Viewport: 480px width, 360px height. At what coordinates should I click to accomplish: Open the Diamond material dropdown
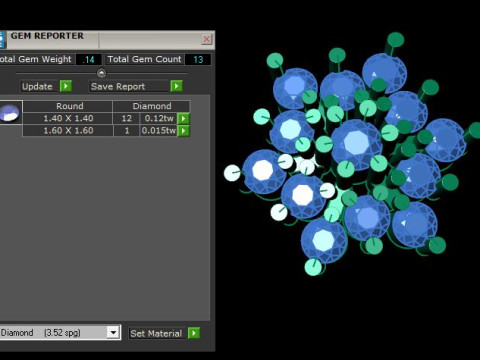(x=113, y=332)
